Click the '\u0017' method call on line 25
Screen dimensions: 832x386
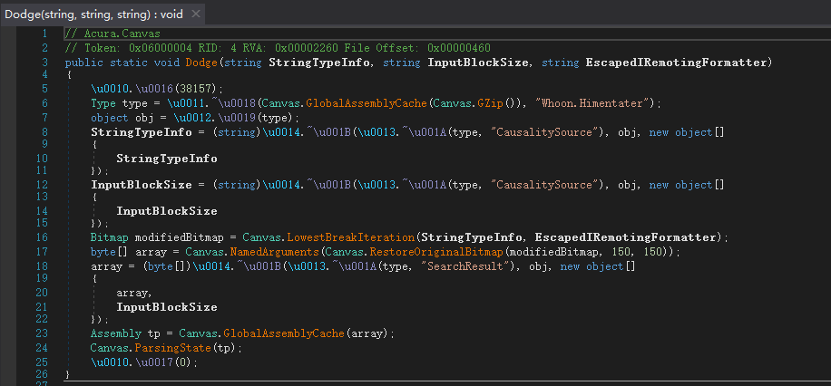coord(154,363)
